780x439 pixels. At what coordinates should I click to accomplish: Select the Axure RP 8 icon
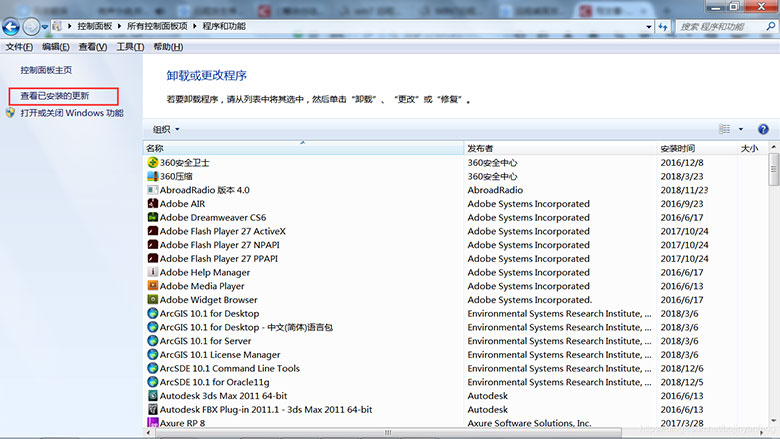pos(153,423)
